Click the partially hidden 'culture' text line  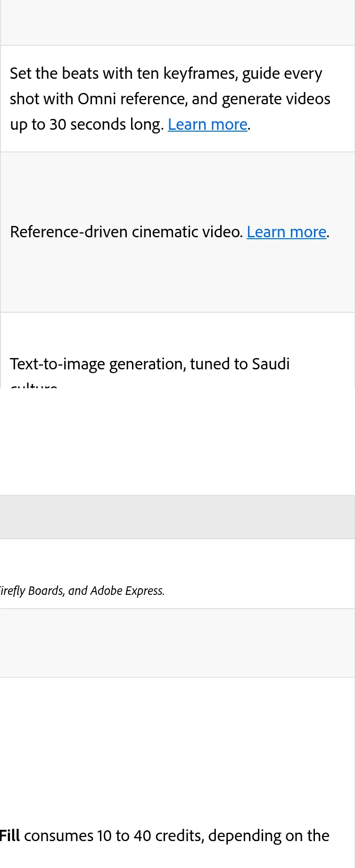tap(34, 385)
